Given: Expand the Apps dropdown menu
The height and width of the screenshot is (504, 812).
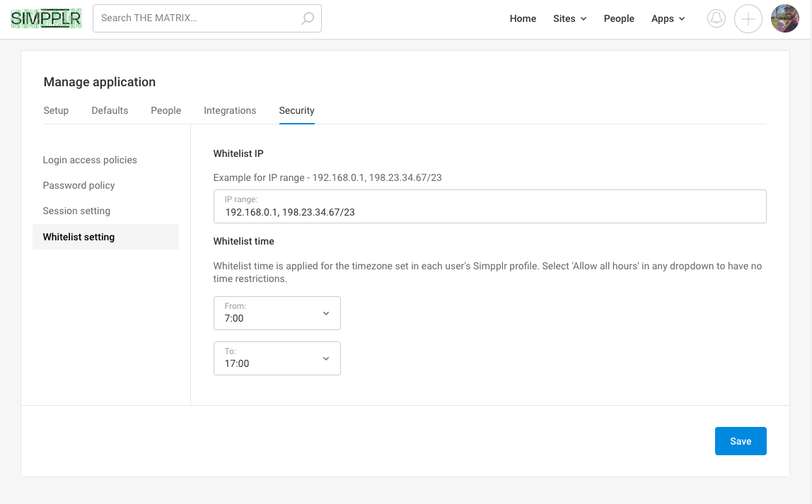Looking at the screenshot, I should point(668,18).
